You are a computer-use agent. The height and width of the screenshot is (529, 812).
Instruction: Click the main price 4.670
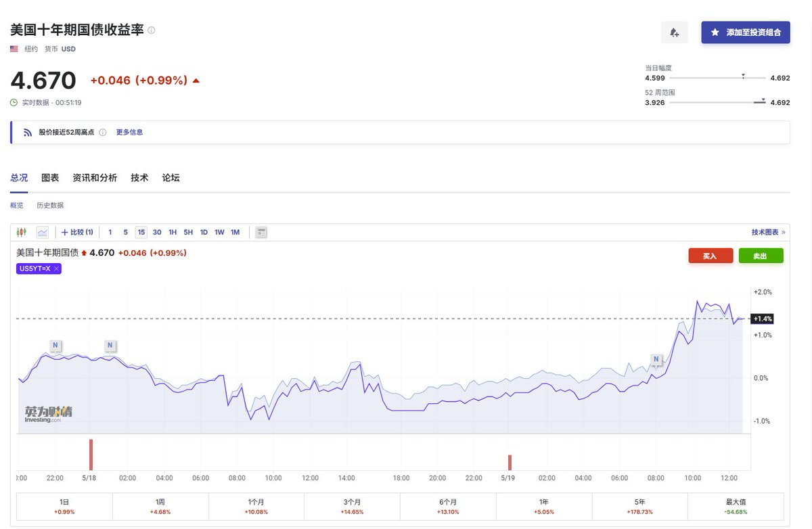tap(43, 80)
